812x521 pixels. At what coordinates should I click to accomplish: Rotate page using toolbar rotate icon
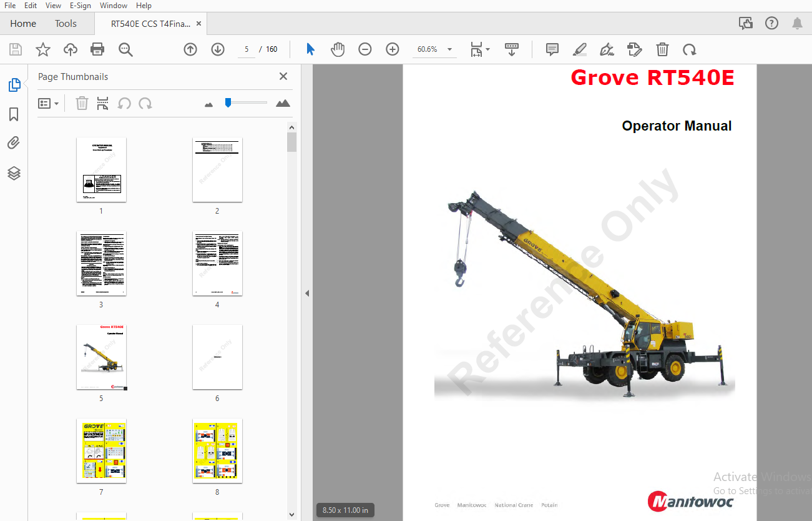click(x=690, y=49)
